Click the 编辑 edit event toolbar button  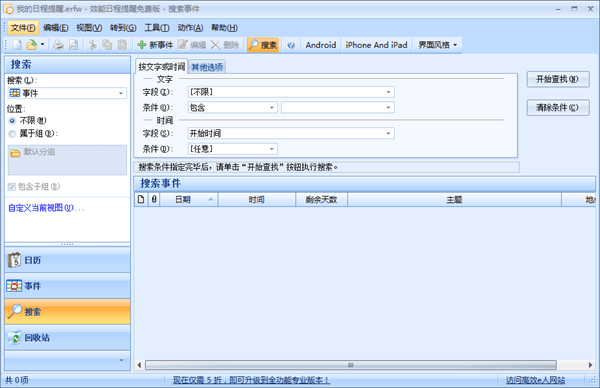[192, 45]
